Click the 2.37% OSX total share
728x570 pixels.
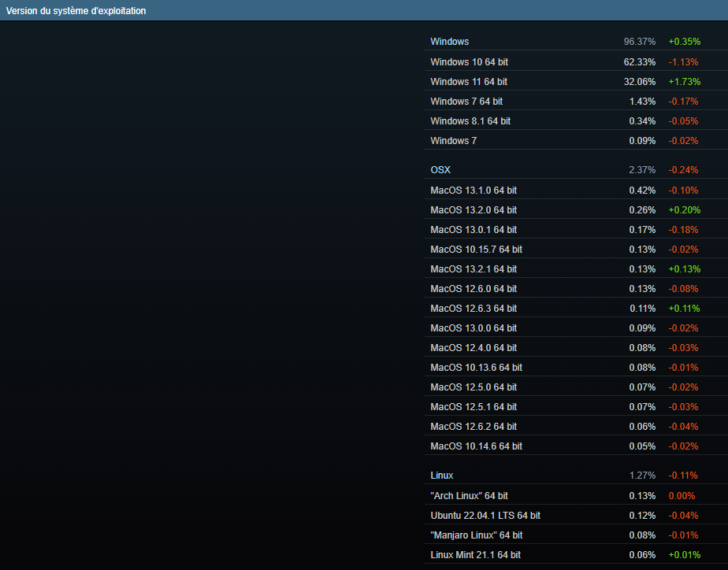tap(642, 170)
